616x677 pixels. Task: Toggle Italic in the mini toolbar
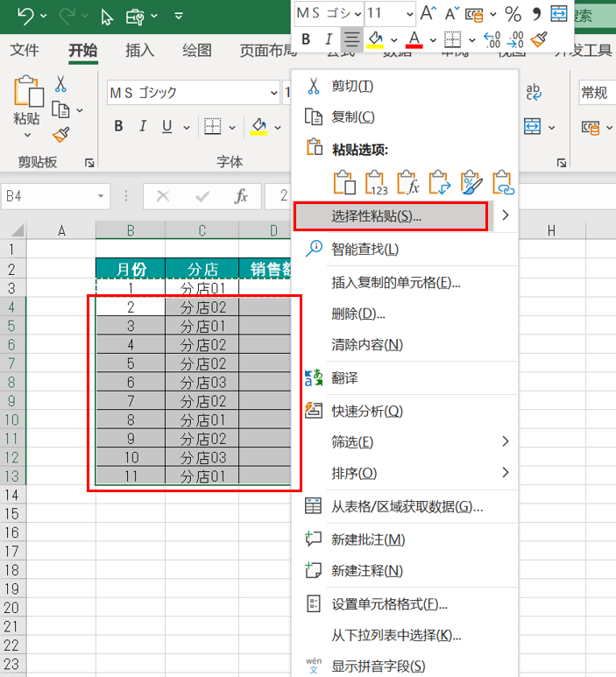tap(329, 39)
